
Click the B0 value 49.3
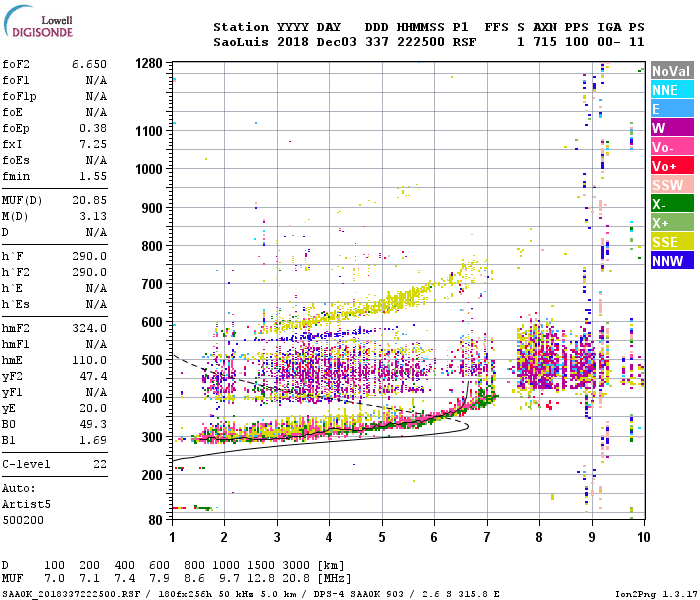(93, 424)
